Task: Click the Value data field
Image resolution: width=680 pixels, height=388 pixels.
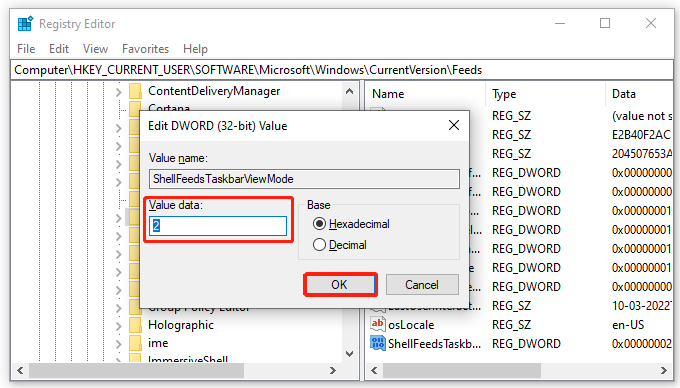Action: (218, 226)
